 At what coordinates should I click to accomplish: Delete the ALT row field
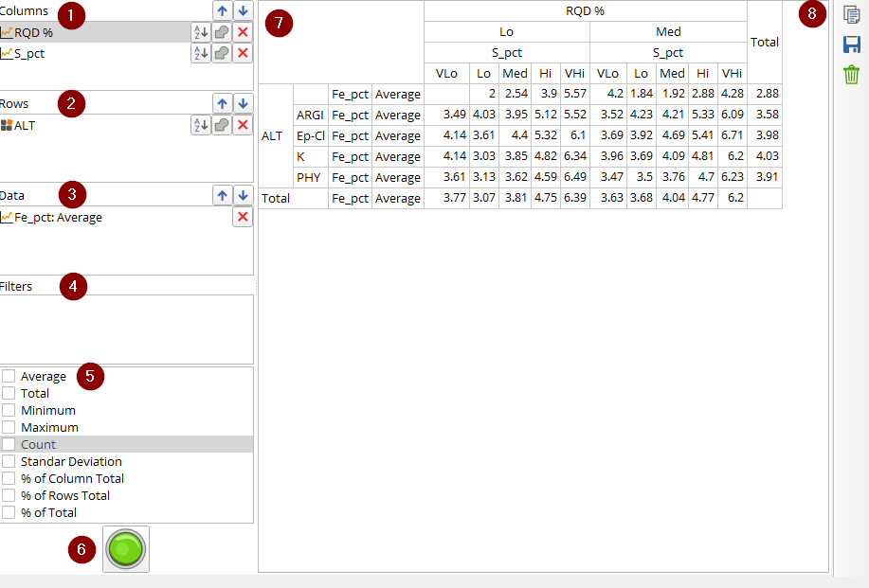(x=243, y=125)
